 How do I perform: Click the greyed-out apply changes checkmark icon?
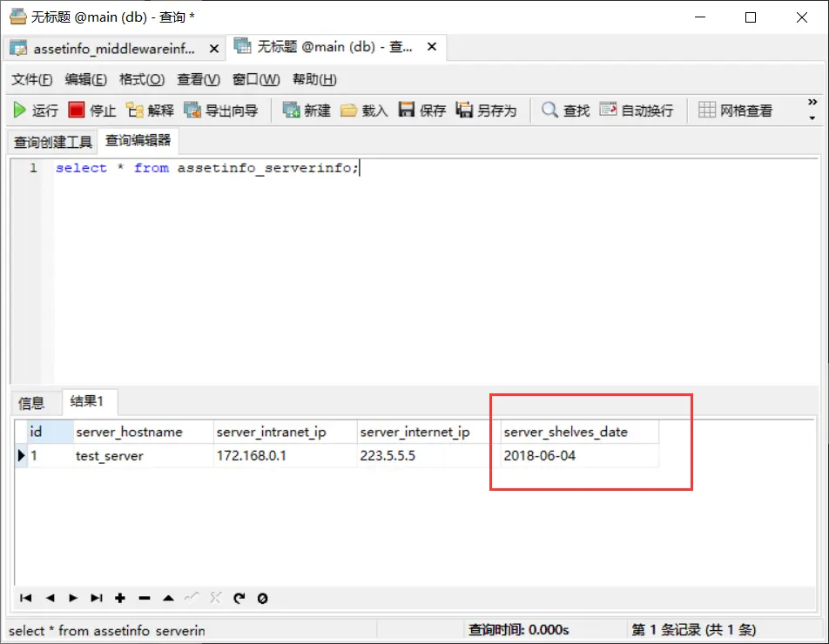coord(192,598)
